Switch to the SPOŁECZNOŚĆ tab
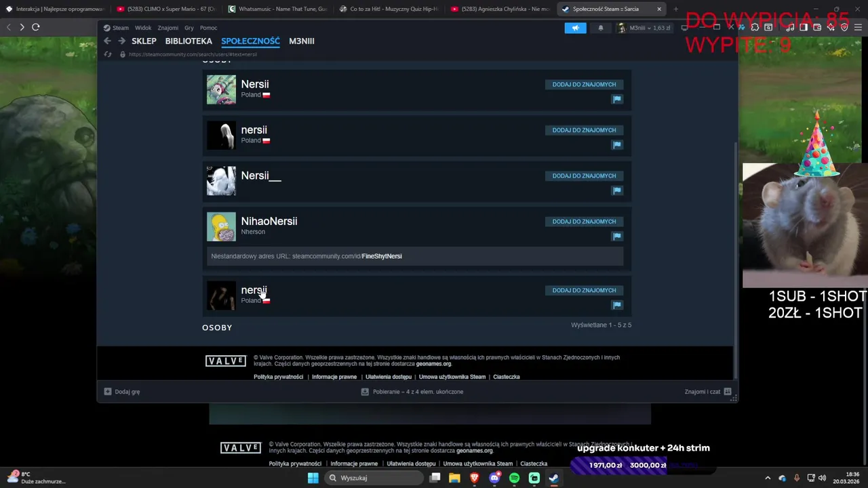Screen dimensions: 868x488 coord(250,41)
